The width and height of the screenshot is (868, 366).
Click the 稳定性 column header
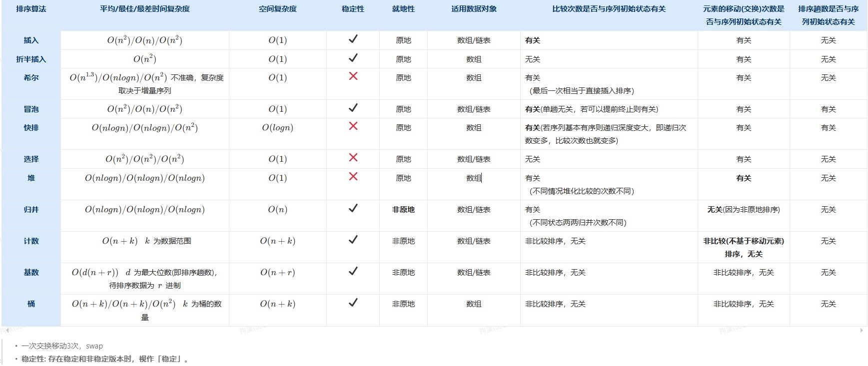coord(353,9)
